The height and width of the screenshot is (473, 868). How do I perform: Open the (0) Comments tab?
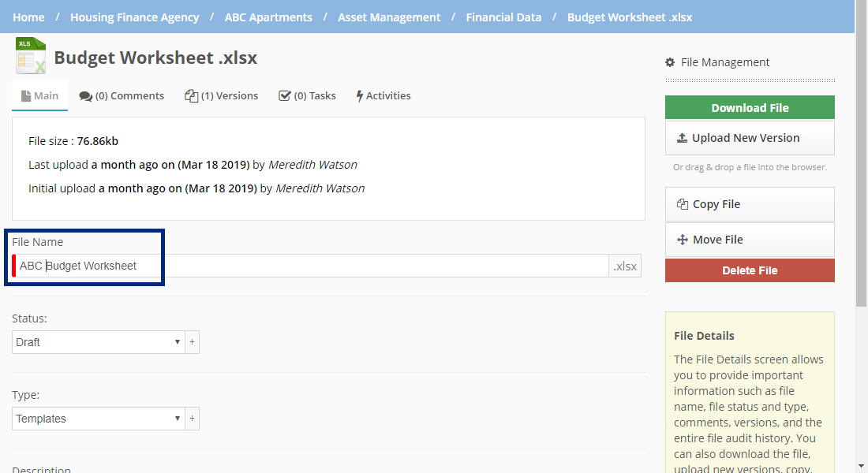click(122, 95)
